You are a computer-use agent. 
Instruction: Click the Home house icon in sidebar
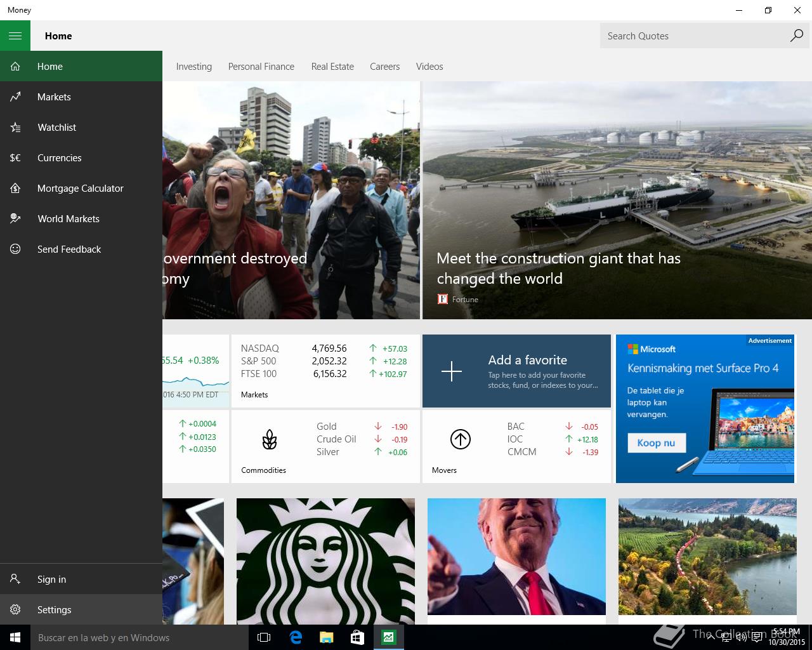(15, 66)
